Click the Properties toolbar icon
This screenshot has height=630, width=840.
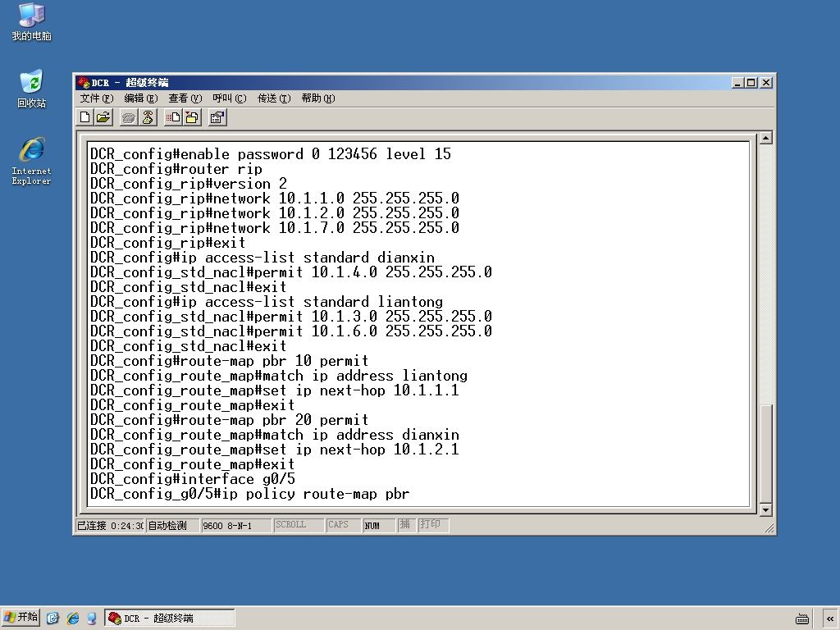(x=217, y=117)
